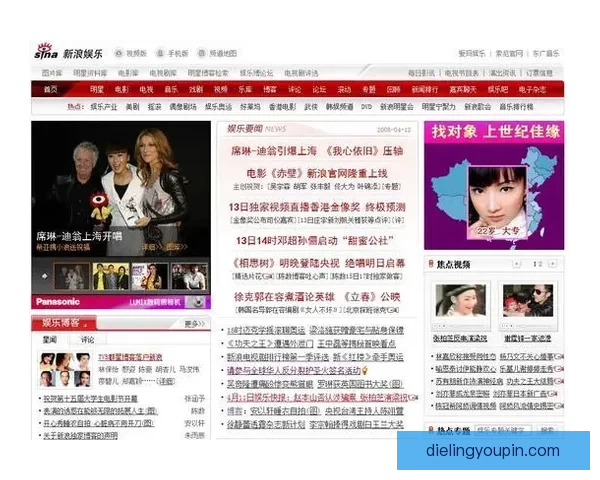Switch to 星闻 tab in 娱乐博客
Screen dimensions: 600x480
50,340
